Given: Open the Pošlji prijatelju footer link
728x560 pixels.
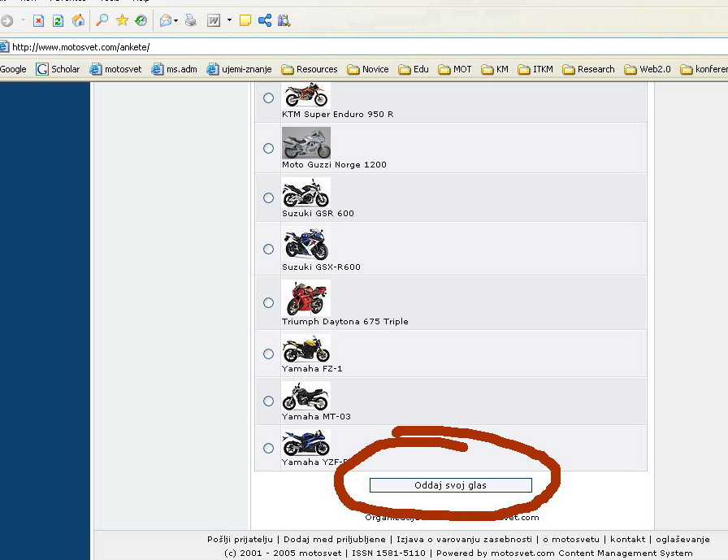Looking at the screenshot, I should point(240,539).
